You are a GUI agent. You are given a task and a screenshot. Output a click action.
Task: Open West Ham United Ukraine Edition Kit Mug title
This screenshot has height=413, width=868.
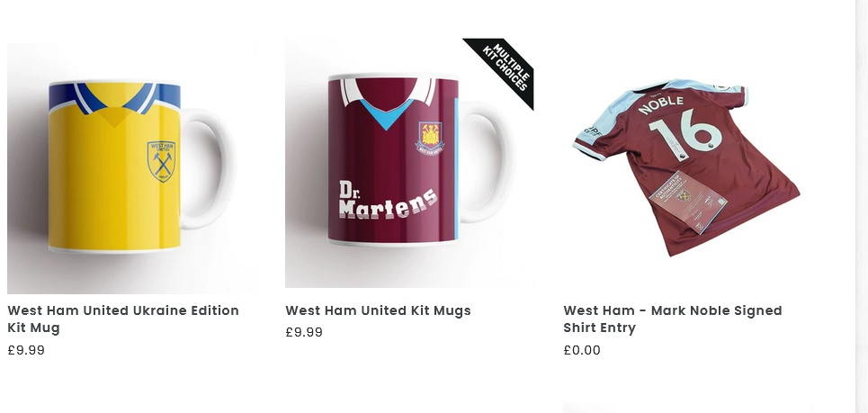[x=123, y=319]
